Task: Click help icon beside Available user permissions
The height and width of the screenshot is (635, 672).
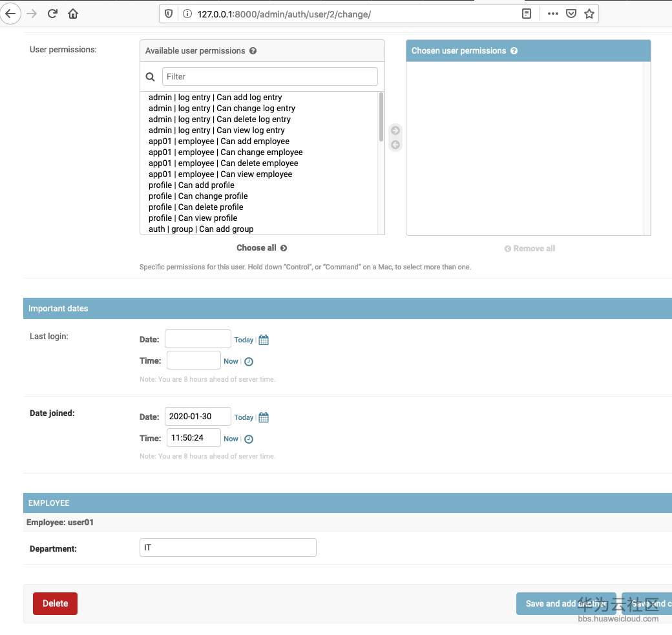Action: coord(253,50)
